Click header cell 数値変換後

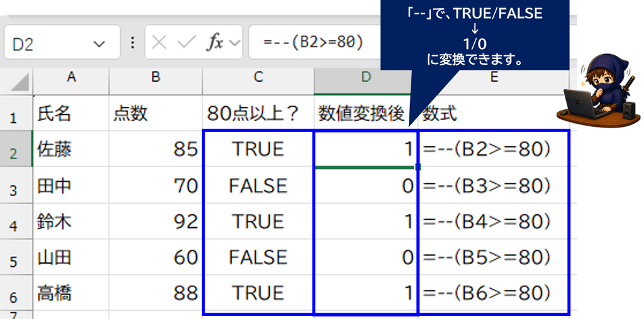tap(365, 113)
